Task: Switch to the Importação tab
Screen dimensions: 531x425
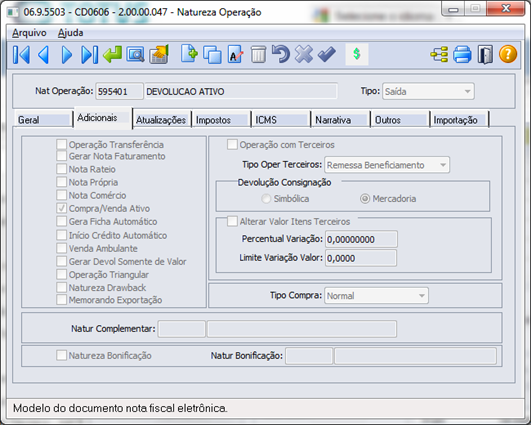Action: 460,120
